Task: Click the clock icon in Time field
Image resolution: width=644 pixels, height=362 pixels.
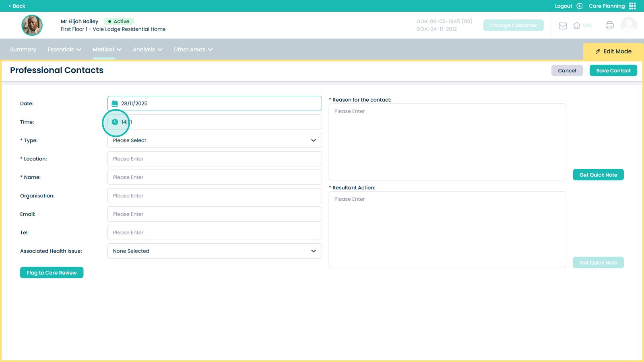Action: click(115, 122)
